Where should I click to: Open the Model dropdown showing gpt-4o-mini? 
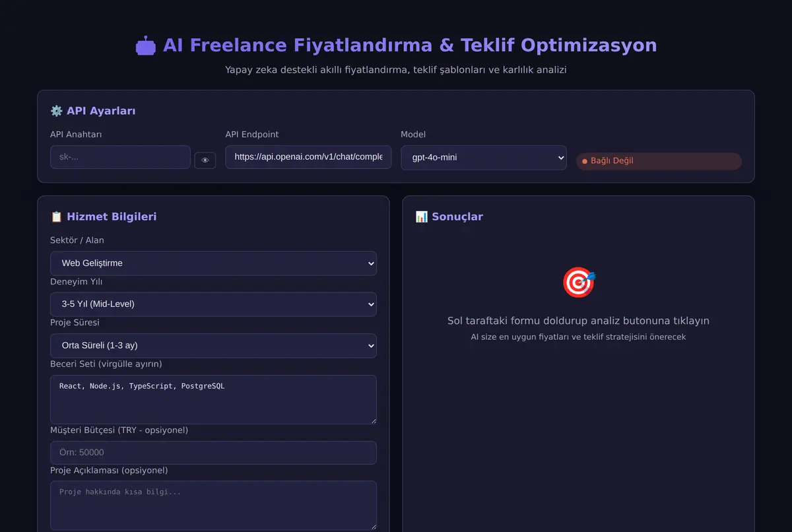[x=484, y=157]
